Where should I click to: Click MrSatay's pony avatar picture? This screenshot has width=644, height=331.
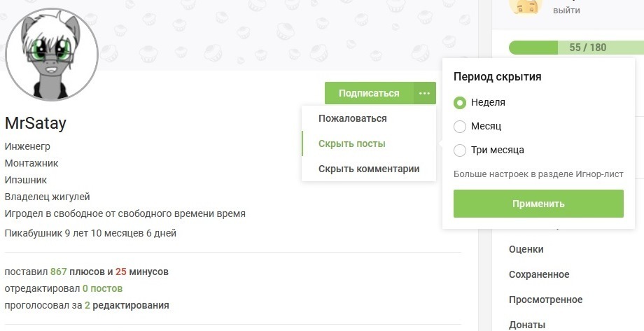point(51,55)
